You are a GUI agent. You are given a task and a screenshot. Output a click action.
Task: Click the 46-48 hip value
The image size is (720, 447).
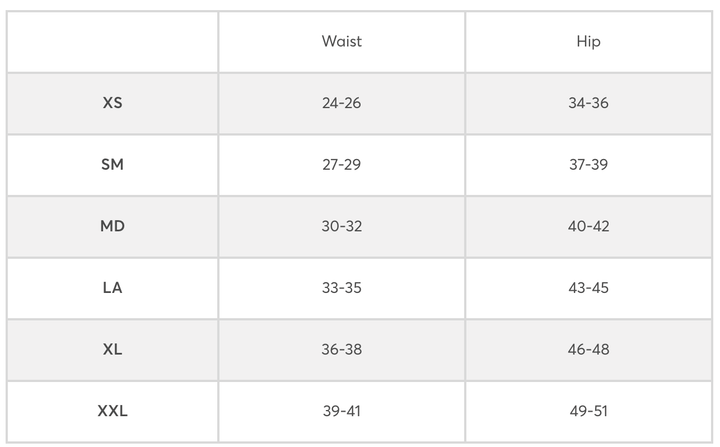pos(588,349)
